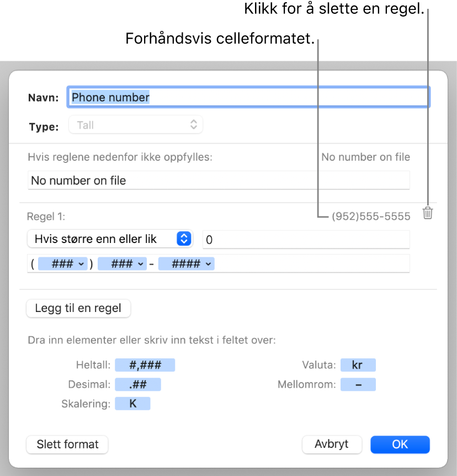Click the Hvis reglene nedenfor ikke oppfylles label

coord(120,157)
